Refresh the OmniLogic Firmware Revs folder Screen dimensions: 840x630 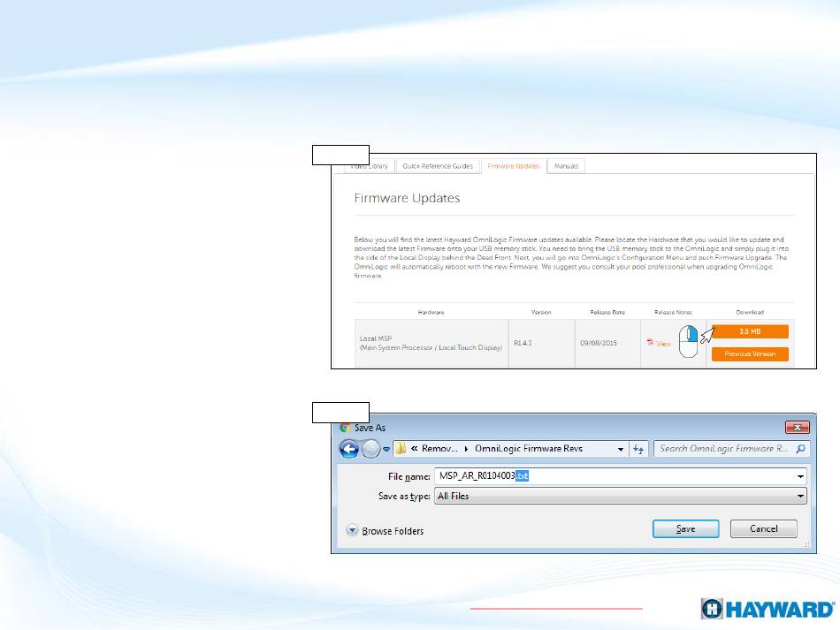point(638,449)
